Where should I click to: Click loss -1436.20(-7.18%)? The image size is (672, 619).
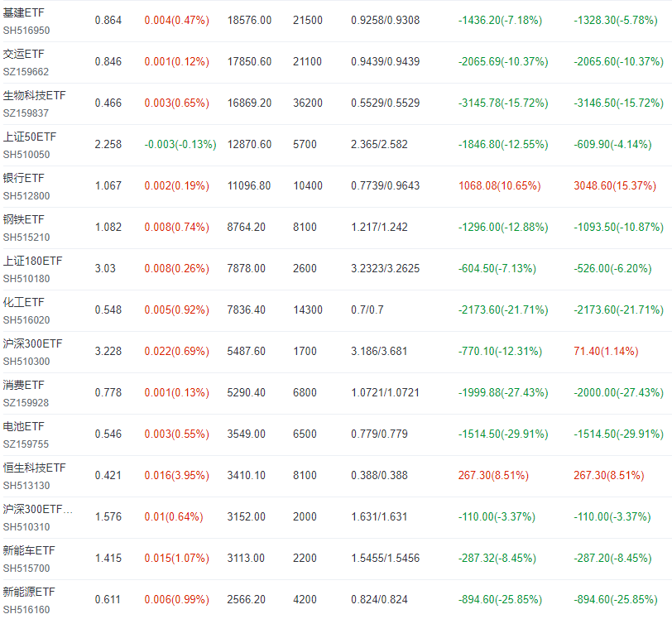click(x=500, y=20)
